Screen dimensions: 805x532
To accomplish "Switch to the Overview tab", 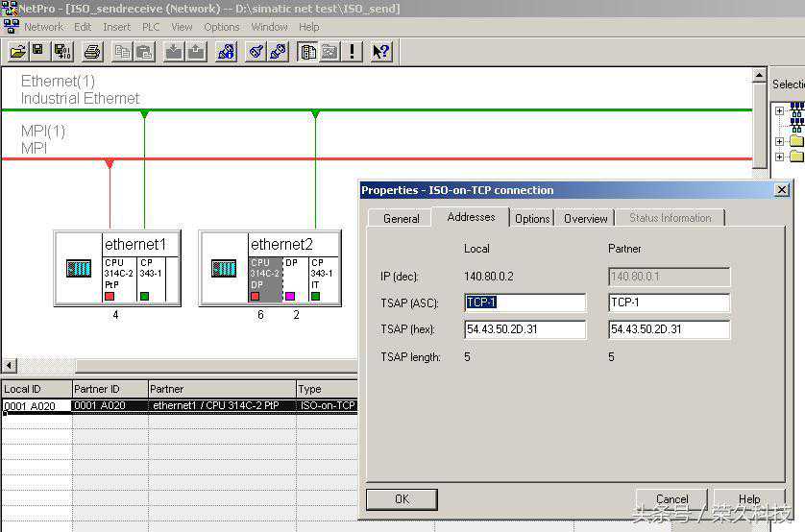I will coord(585,218).
